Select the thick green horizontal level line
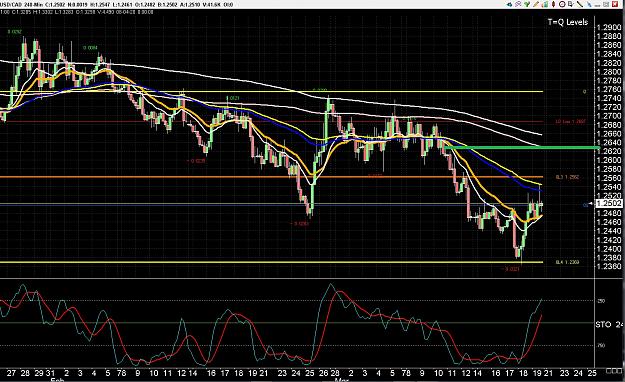Screen dimensions: 625x382 pos(522,148)
